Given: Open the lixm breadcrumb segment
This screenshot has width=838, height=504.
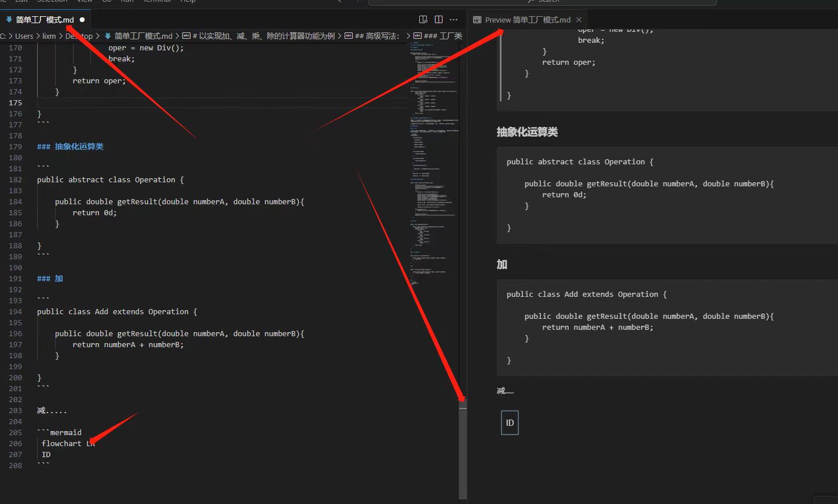Looking at the screenshot, I should (x=49, y=36).
